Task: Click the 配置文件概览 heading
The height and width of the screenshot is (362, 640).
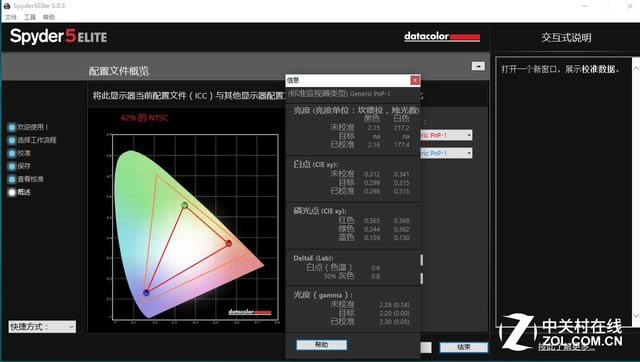Action: (x=119, y=71)
